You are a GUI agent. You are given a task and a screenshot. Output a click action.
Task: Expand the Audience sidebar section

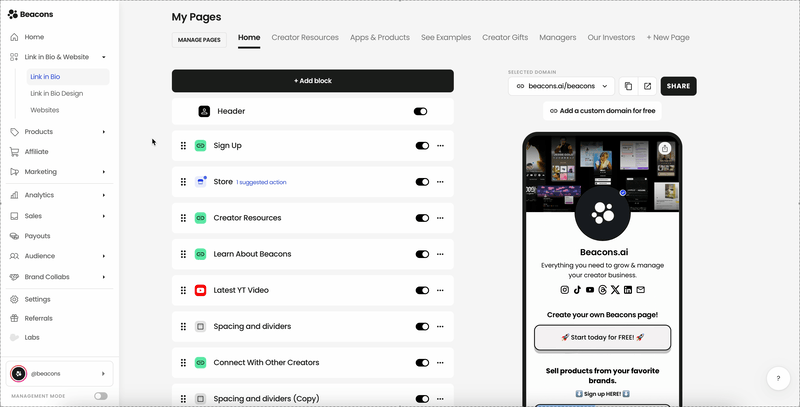coord(104,256)
